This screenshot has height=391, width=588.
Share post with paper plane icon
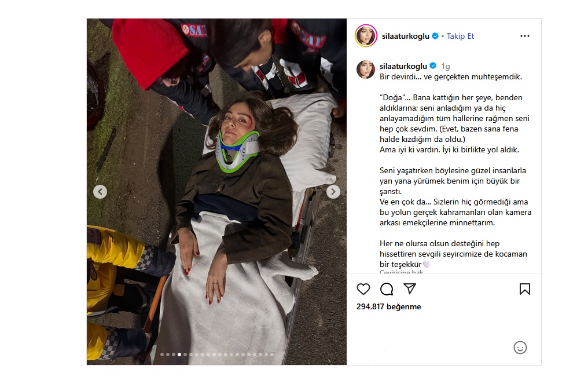click(410, 288)
